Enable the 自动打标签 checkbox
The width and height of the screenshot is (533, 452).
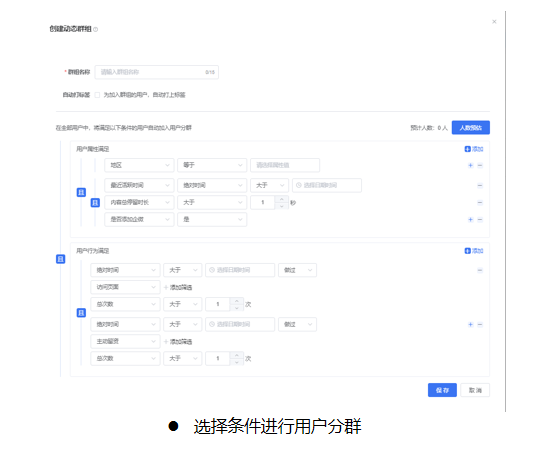pos(97,95)
